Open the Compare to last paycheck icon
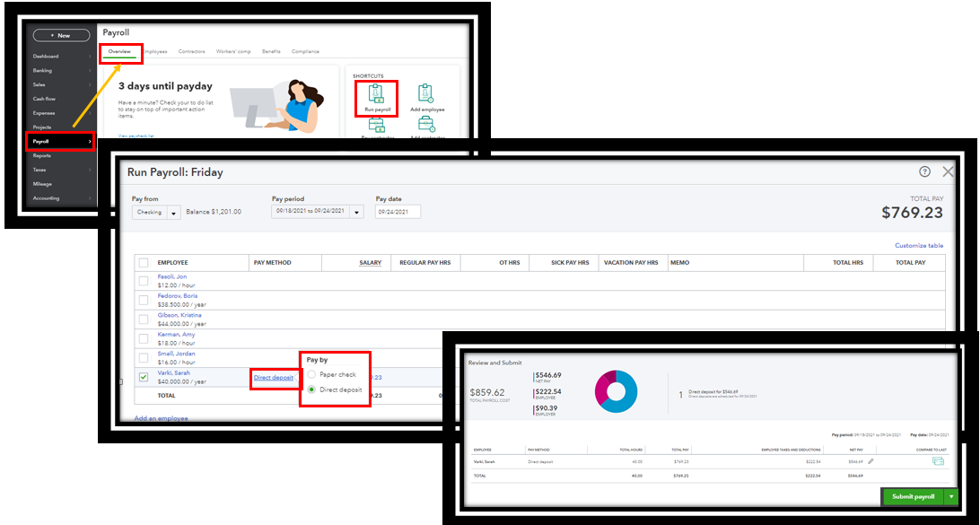This screenshot has width=980, height=525. [938, 461]
